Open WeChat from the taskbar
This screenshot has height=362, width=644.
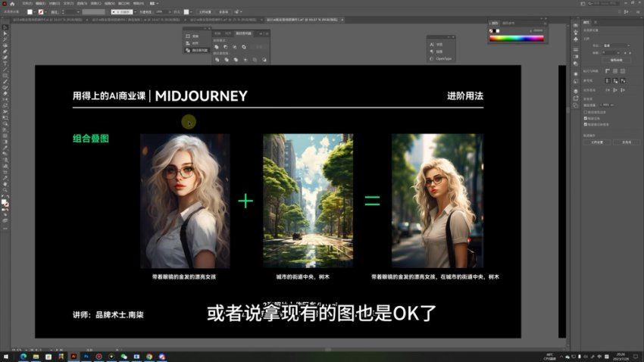(124, 357)
